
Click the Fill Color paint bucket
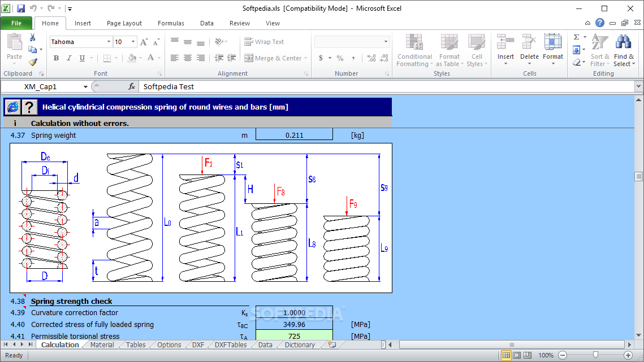coord(132,58)
